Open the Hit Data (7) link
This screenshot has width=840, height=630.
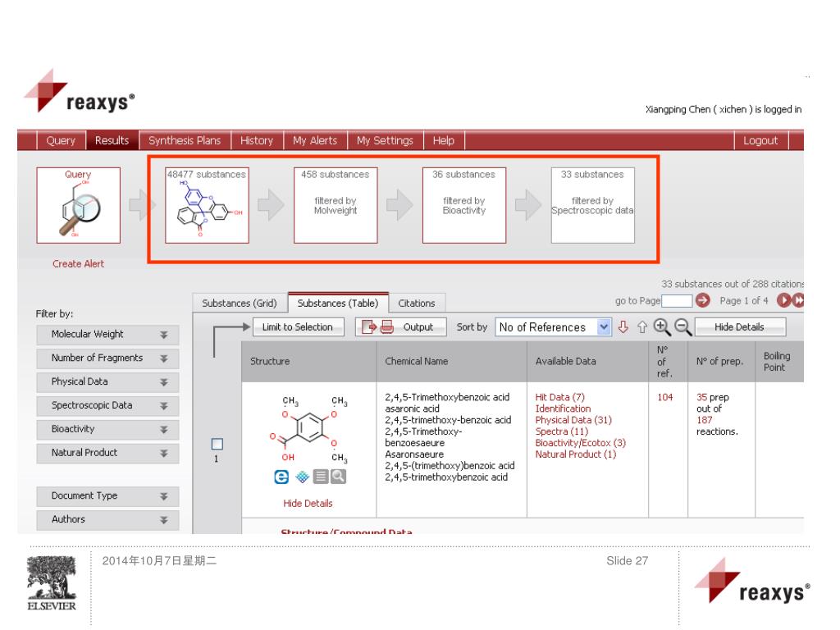coord(559,397)
